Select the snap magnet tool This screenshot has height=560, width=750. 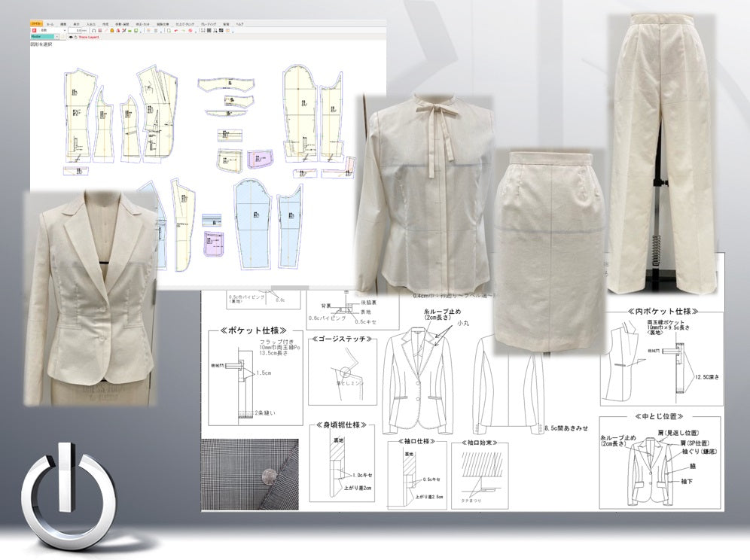[x=95, y=31]
